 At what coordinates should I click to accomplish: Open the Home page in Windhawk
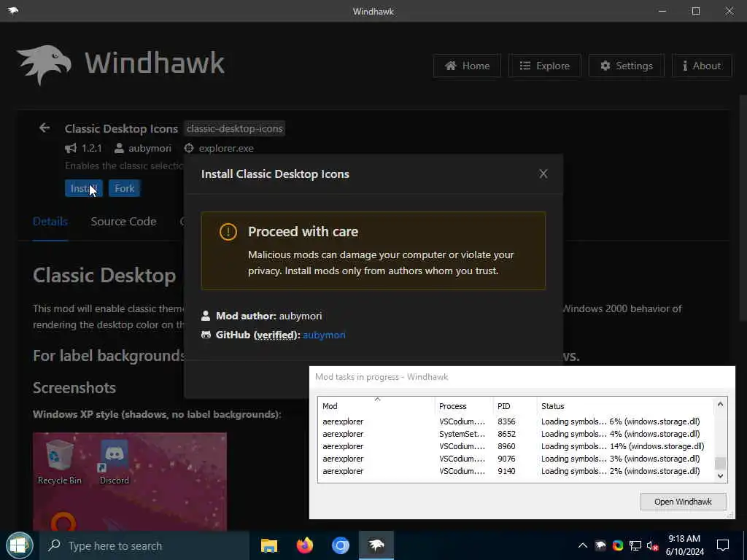click(467, 66)
